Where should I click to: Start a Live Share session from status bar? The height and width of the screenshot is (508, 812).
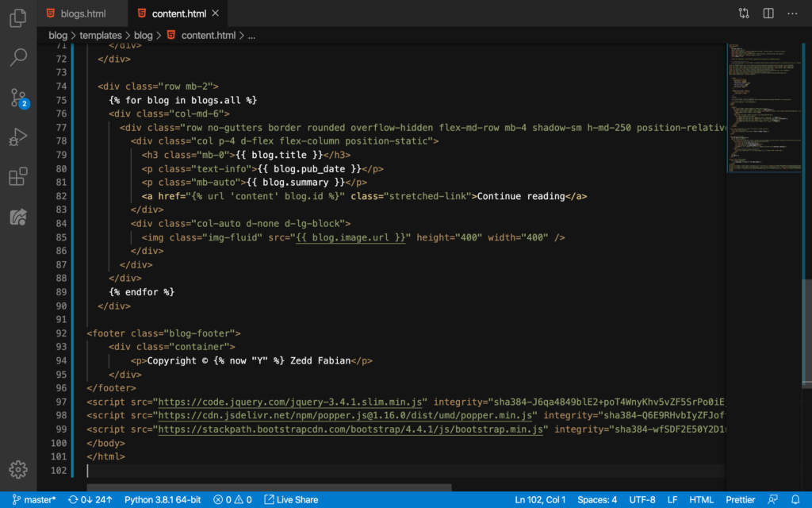pos(291,500)
